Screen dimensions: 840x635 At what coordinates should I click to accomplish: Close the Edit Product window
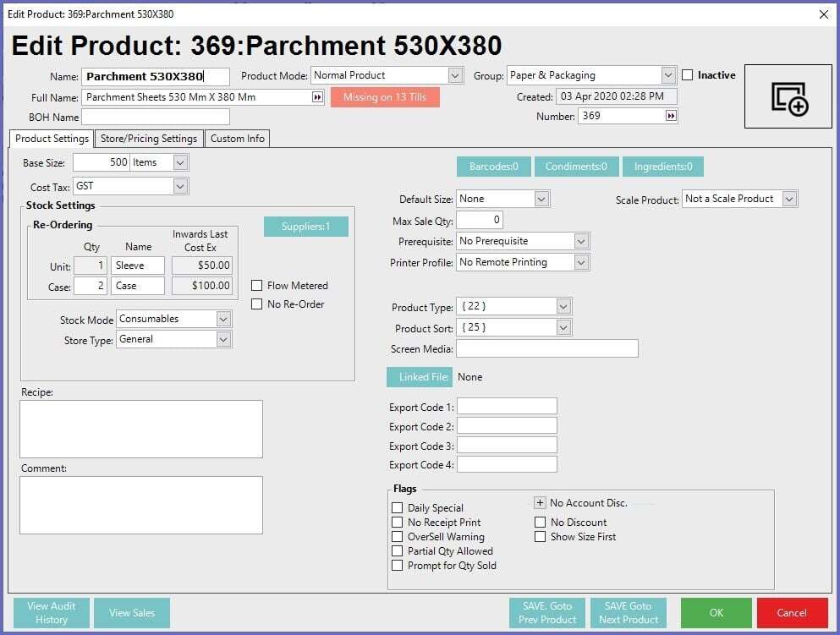pos(824,14)
